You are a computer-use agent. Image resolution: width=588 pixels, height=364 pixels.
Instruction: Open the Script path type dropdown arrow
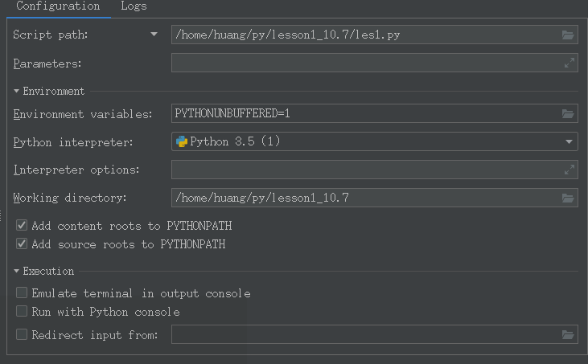[x=154, y=35]
